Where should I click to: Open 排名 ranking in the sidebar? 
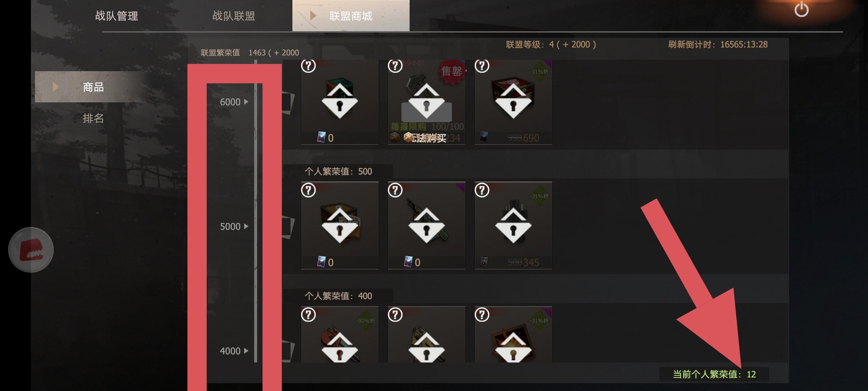point(93,118)
